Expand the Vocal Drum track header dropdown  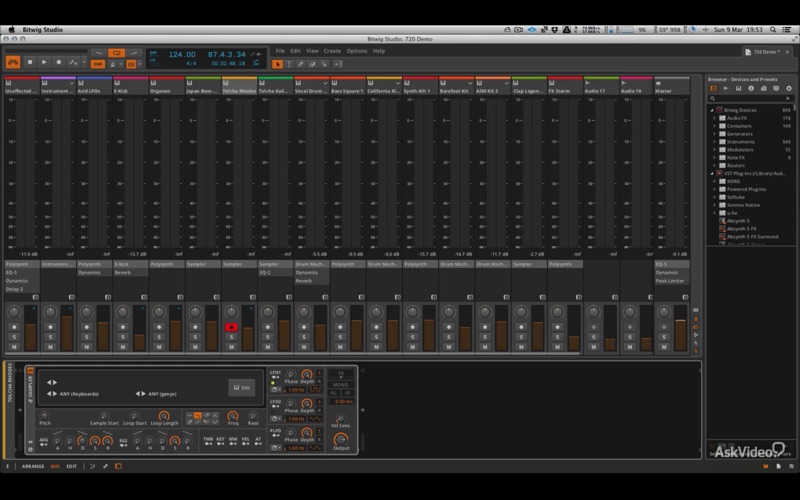[325, 83]
